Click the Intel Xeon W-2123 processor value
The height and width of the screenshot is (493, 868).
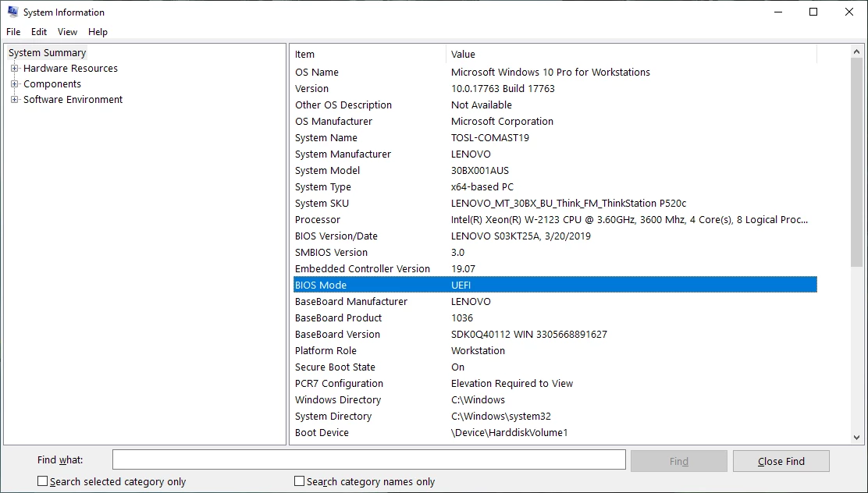pos(629,220)
